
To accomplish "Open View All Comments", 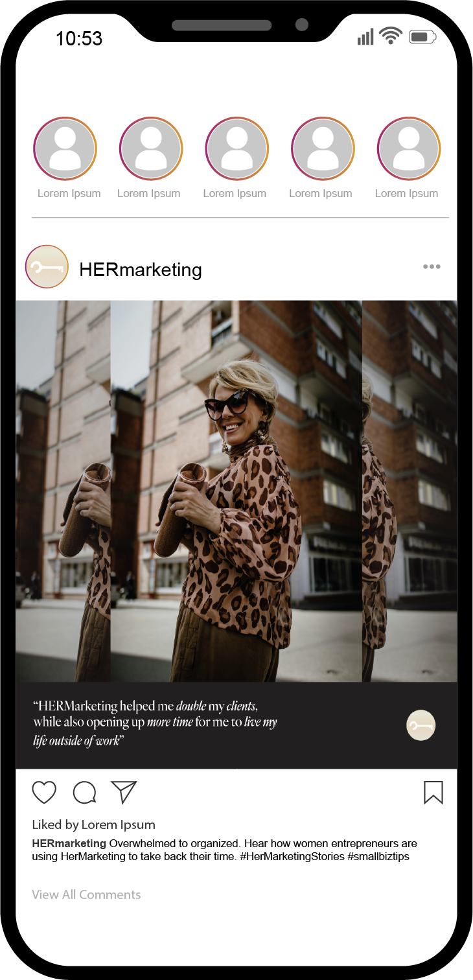I will [x=86, y=894].
